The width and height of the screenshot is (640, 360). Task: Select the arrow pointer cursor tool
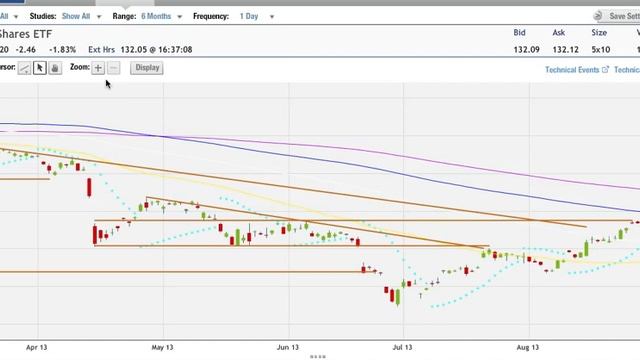coord(40,68)
